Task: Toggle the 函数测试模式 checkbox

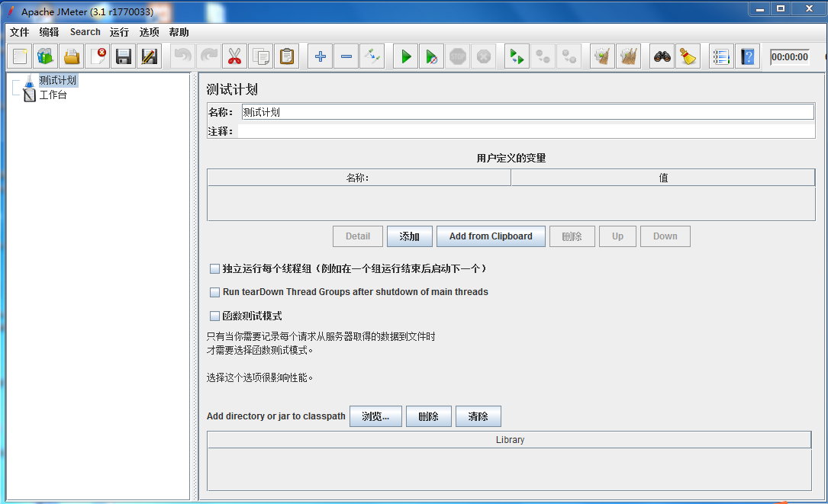Action: click(x=215, y=316)
